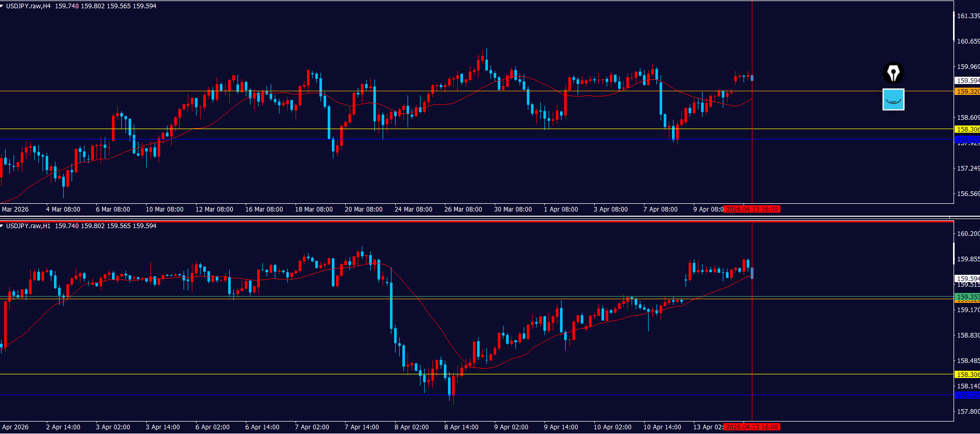Select the orange 159.320 price label on H4
Screen dimensions: 980x434
967,92
